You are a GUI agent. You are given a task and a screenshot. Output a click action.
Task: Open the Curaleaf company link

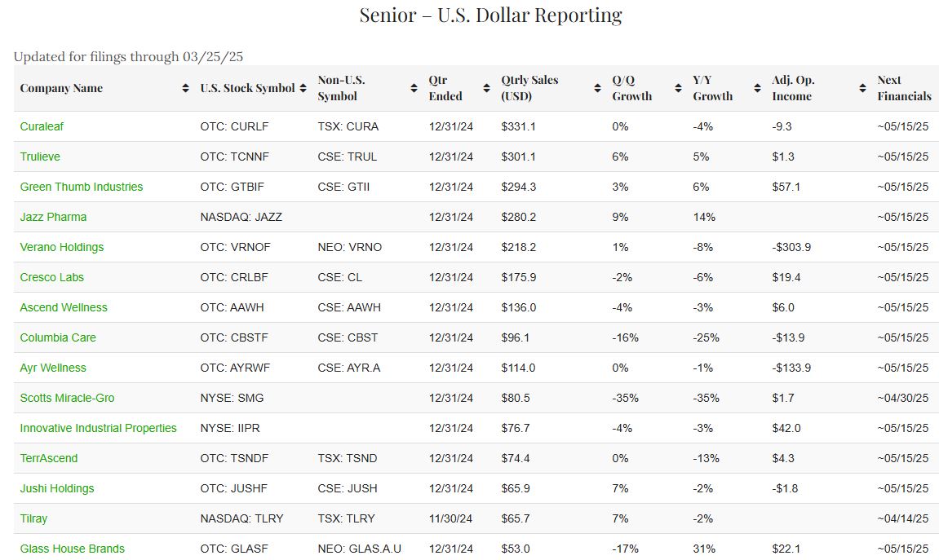[42, 126]
